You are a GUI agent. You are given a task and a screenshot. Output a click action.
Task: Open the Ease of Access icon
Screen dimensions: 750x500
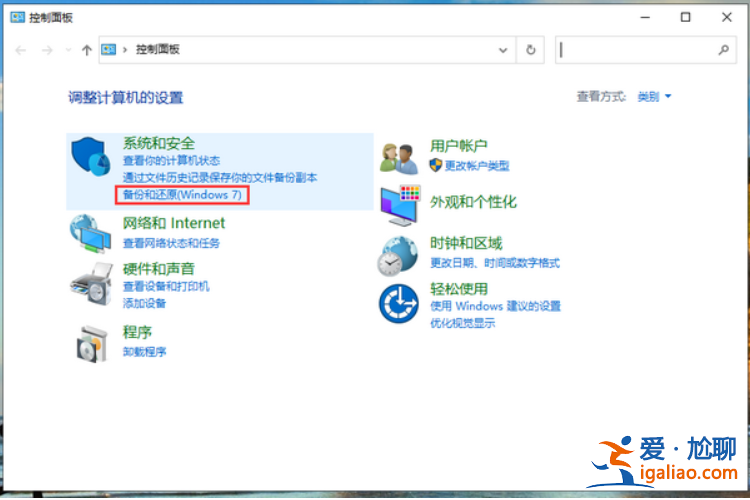click(398, 303)
